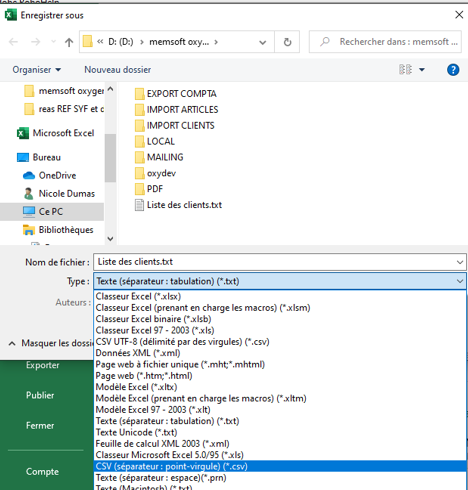
Task: Select Nicole Dumas in navigation pane
Action: coord(59,194)
